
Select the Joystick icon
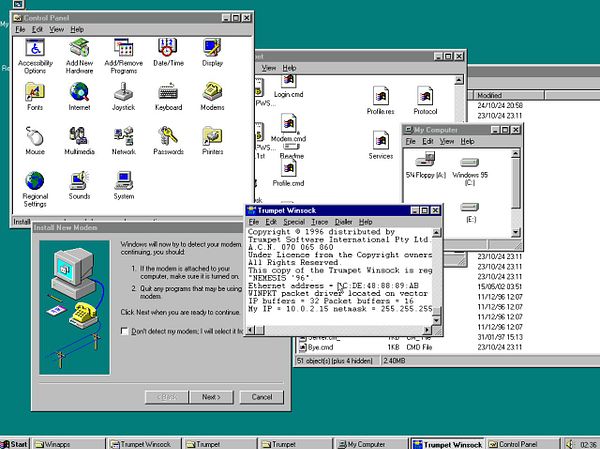[124, 96]
